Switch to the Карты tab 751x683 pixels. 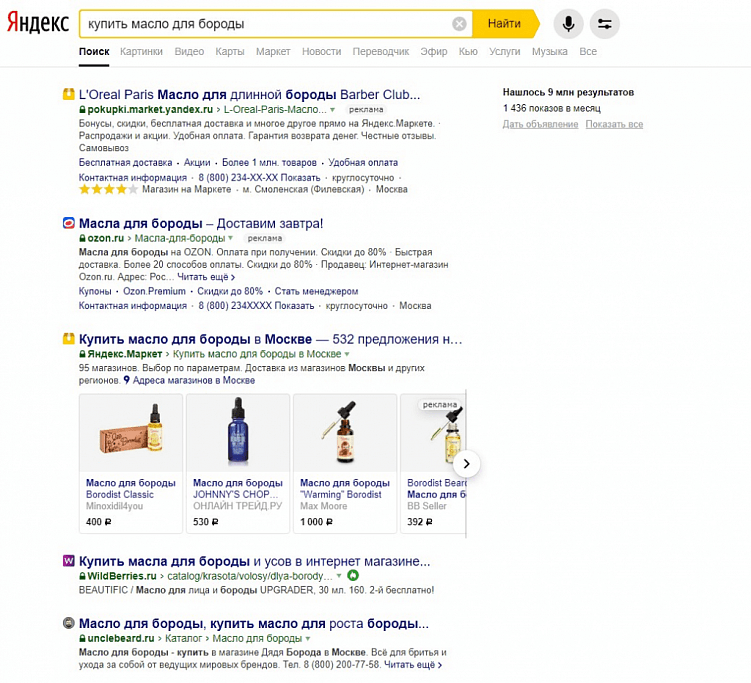tap(230, 51)
